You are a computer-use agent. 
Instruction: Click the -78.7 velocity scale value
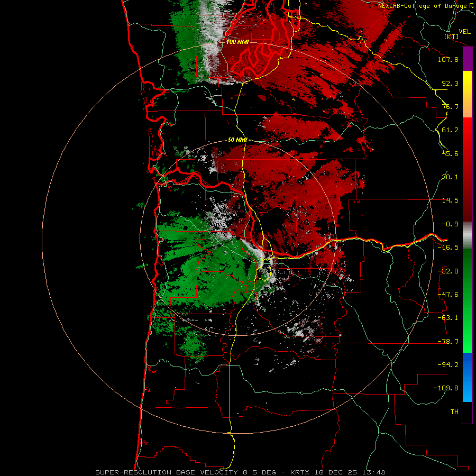[448, 342]
